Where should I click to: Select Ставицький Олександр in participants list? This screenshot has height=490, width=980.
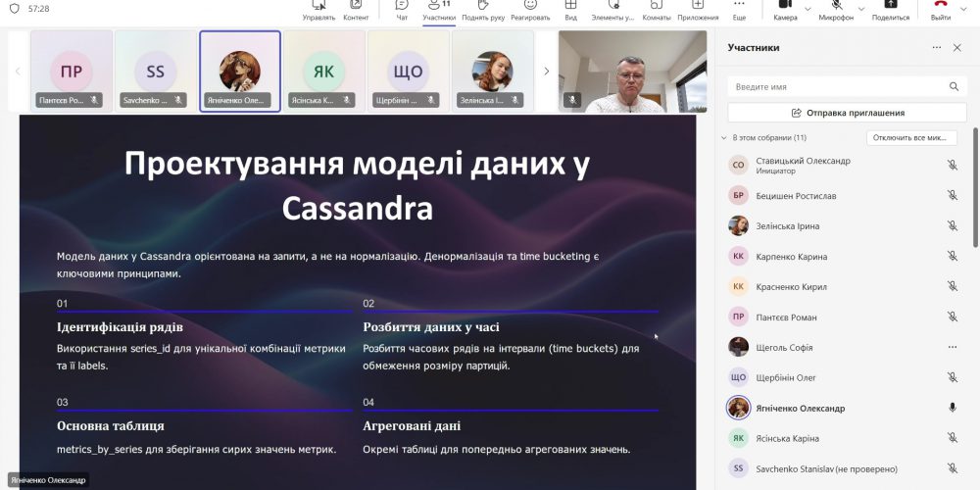click(843, 165)
